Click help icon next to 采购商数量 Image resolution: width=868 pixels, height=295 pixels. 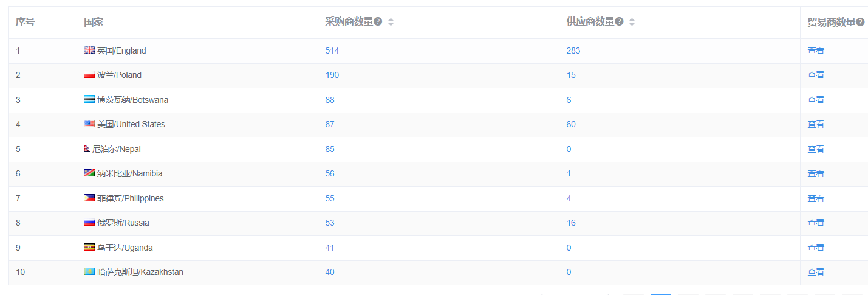[x=378, y=22]
